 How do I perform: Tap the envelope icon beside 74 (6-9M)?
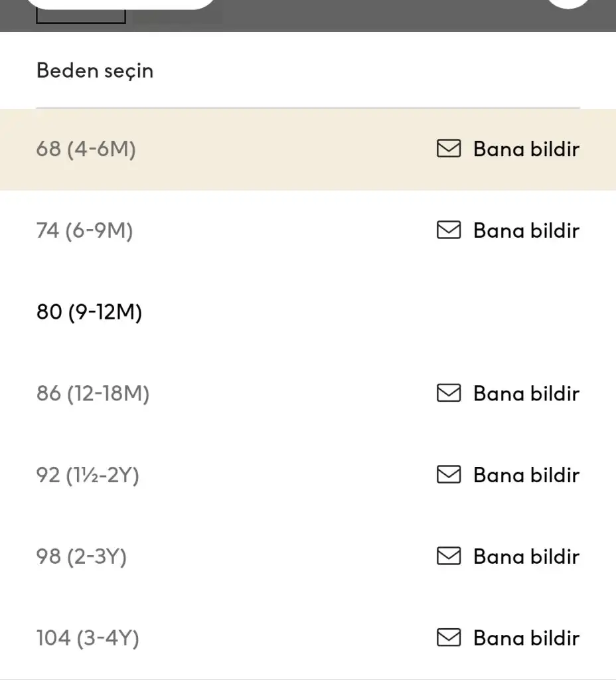pyautogui.click(x=449, y=230)
